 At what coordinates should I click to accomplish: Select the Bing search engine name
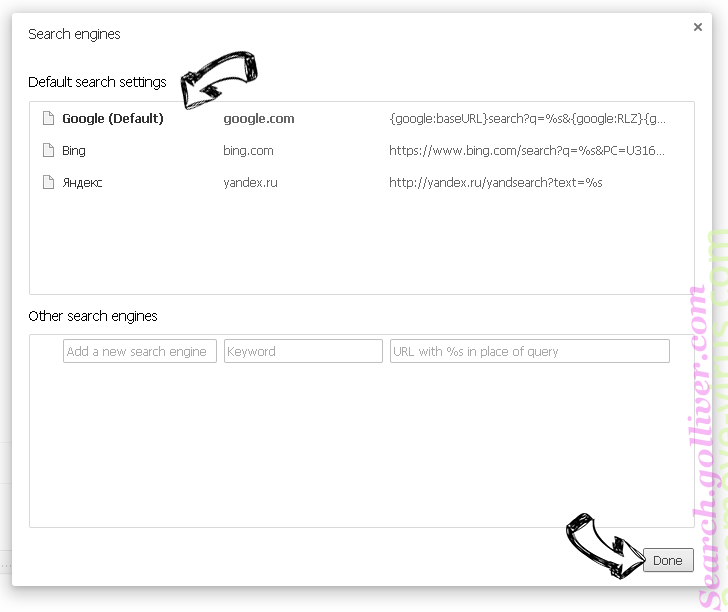[x=74, y=150]
